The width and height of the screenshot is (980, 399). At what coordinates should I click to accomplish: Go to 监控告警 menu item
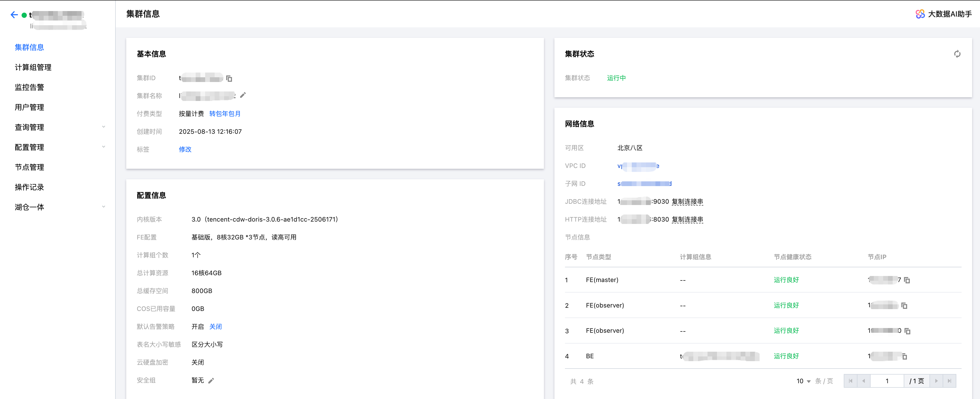[x=29, y=87]
